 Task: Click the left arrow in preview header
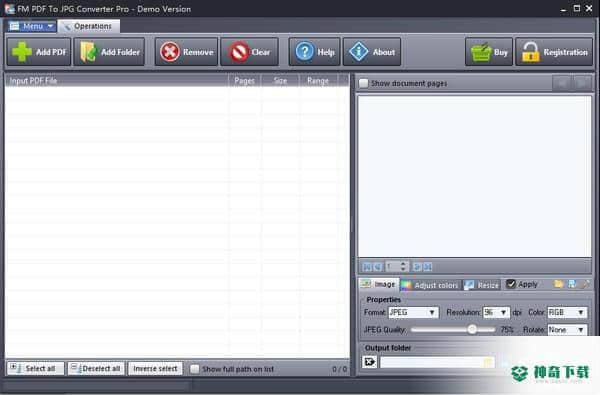point(562,83)
